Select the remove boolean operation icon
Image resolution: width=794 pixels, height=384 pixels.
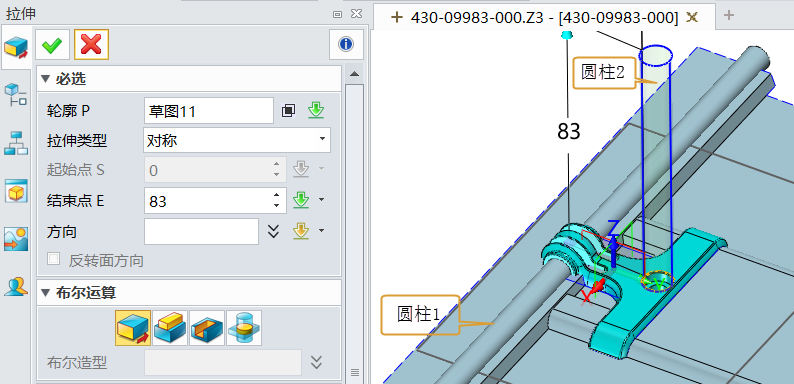207,328
